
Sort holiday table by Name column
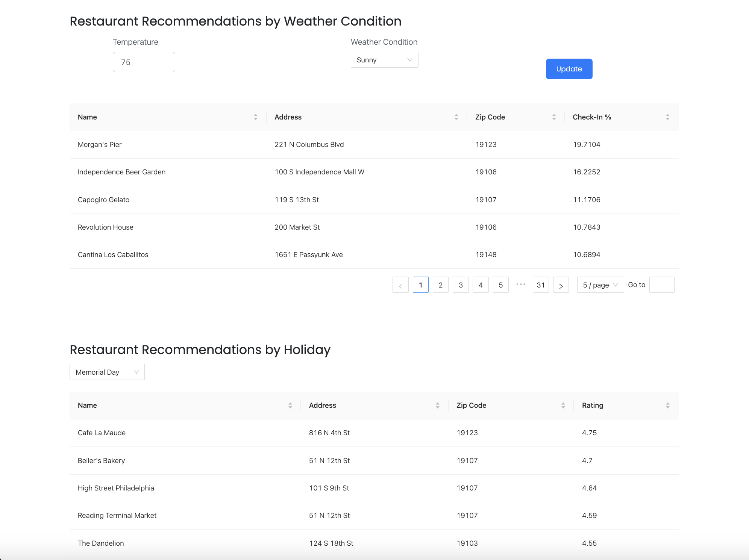tap(290, 406)
